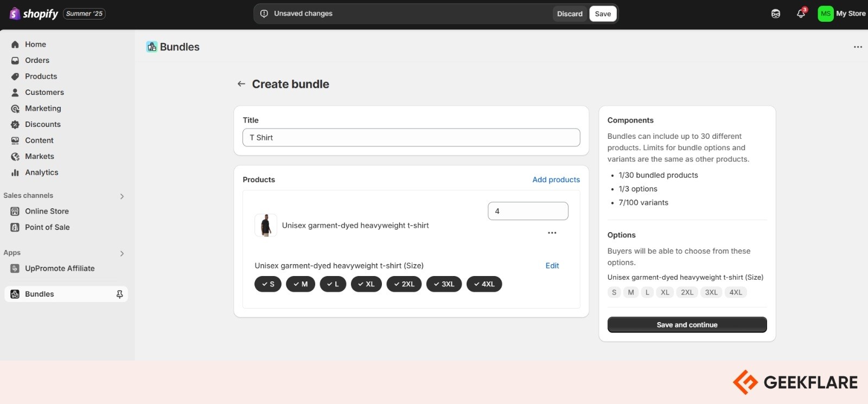Click the product quantity field showing 4
Screen dimensions: 868x404
pyautogui.click(x=528, y=211)
